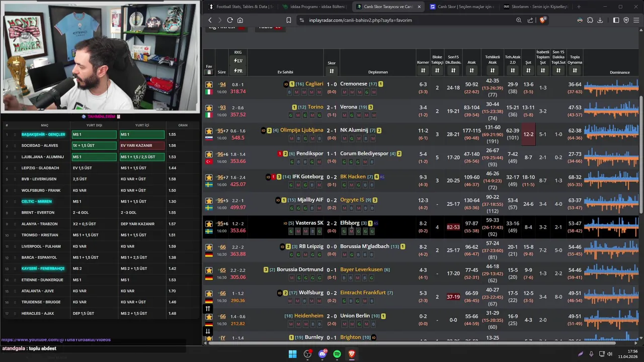Sort by Teh.Atak 2.D column
This screenshot has height=362, width=644.
(513, 70)
